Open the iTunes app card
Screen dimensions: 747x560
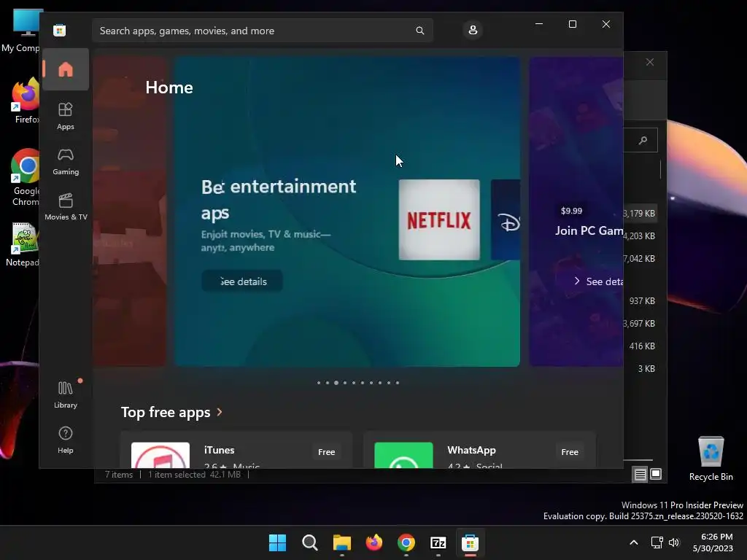pyautogui.click(x=236, y=451)
